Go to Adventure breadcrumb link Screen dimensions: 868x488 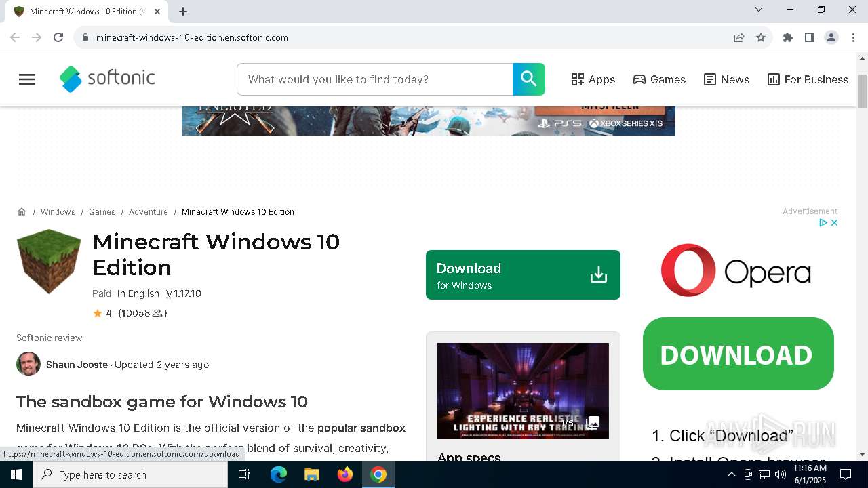click(x=149, y=212)
